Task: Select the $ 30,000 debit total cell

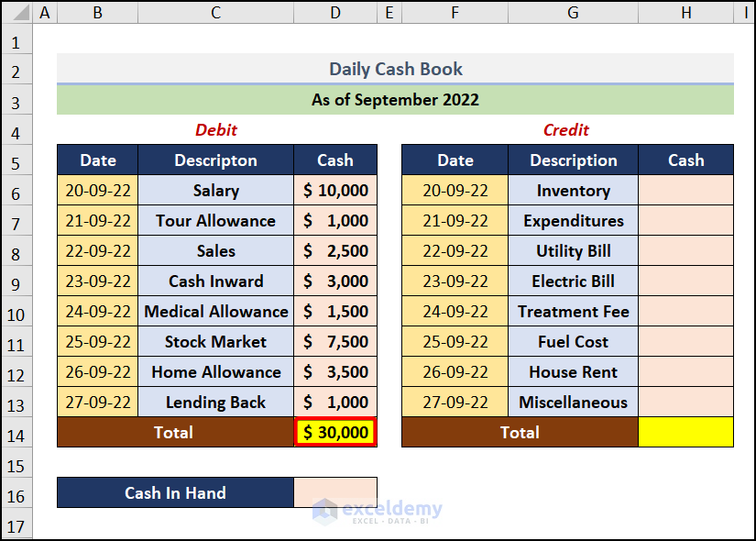Action: 335,433
